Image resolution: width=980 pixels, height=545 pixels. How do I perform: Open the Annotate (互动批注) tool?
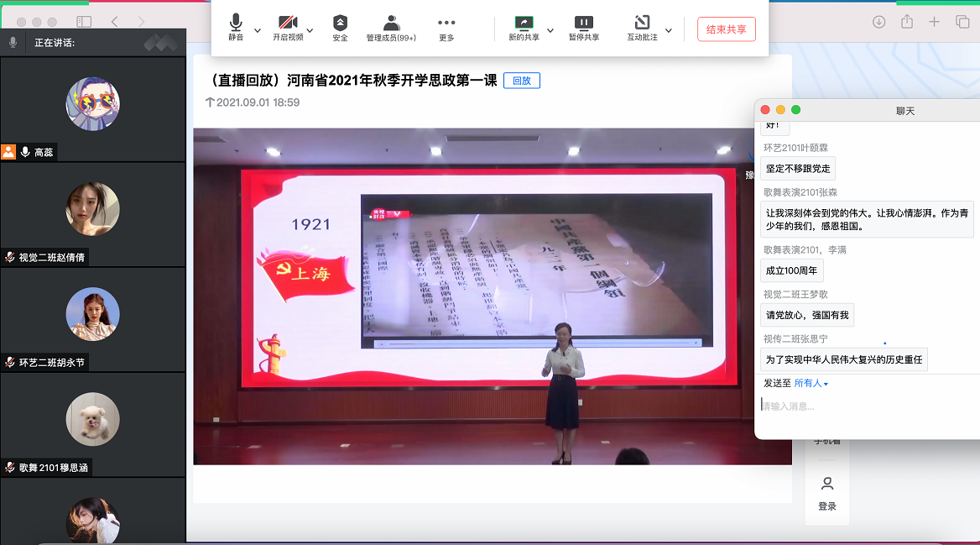(642, 24)
